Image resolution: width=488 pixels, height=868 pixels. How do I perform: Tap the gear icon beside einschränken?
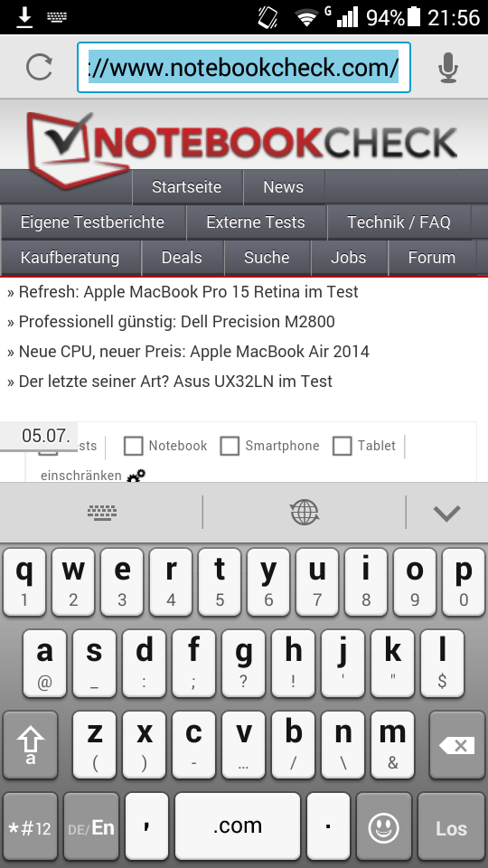point(136,476)
